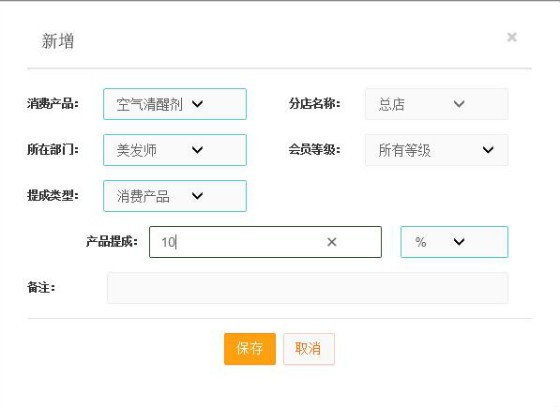Click the chevron arrow in the 提成类型 selector
The width and height of the screenshot is (560, 412).
[x=197, y=196]
